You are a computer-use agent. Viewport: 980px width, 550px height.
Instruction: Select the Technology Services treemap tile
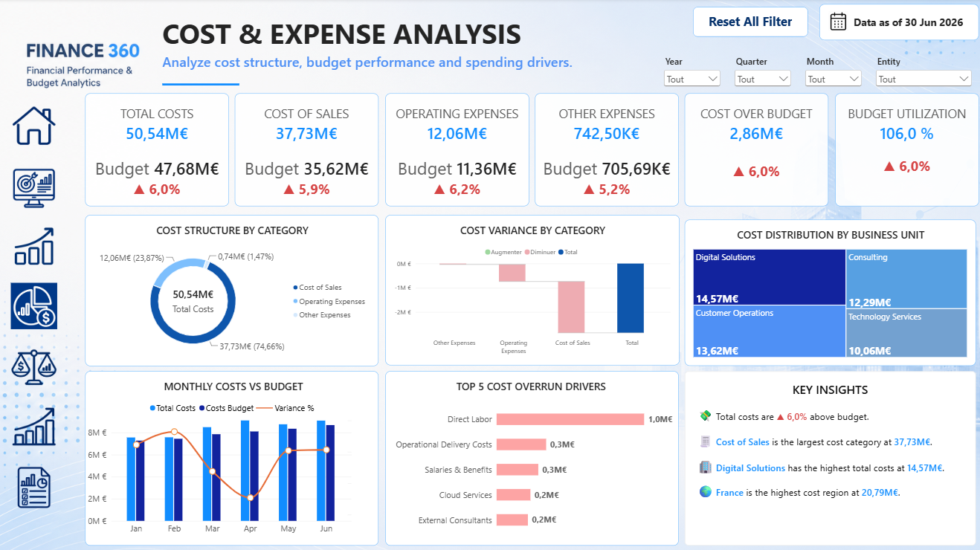click(907, 333)
